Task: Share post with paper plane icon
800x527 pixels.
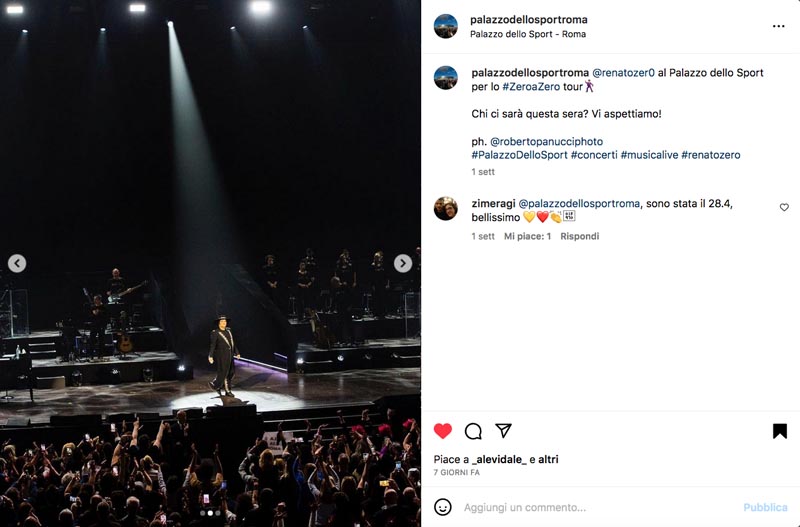Action: click(503, 431)
